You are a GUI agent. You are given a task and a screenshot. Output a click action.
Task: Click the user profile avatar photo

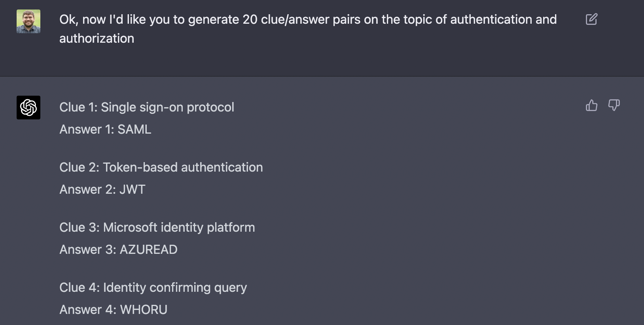pyautogui.click(x=28, y=21)
